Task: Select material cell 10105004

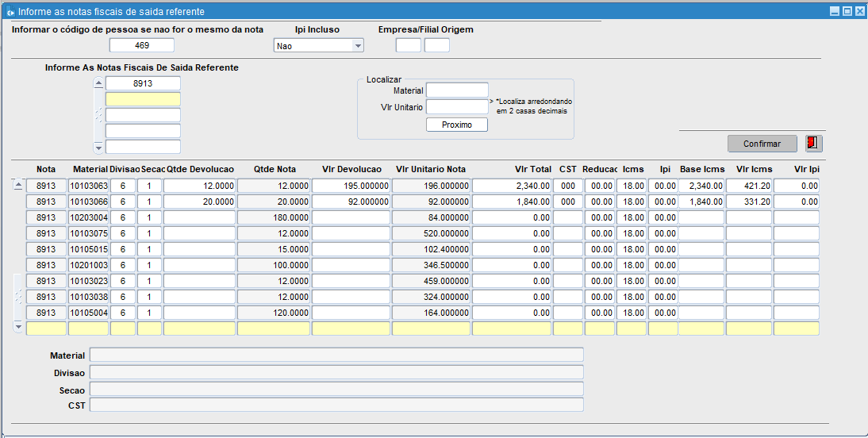Action: (x=89, y=313)
